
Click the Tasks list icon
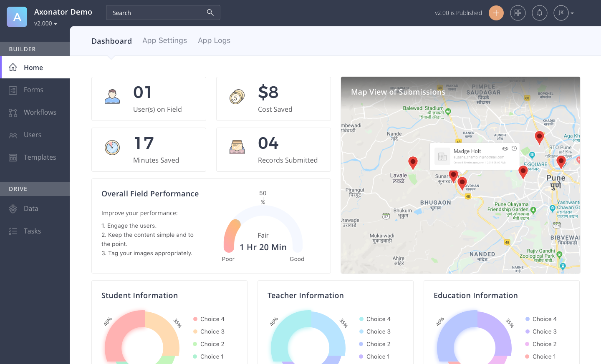pos(13,231)
